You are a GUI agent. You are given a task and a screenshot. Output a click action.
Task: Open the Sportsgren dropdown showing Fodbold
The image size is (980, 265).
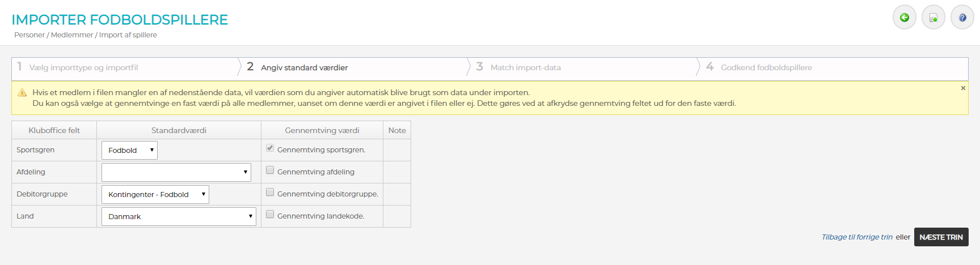point(129,150)
